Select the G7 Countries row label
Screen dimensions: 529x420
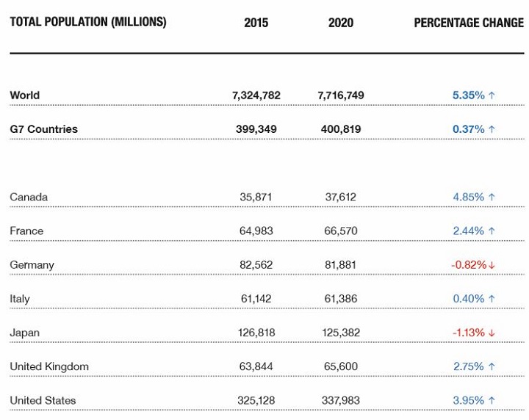[x=44, y=129]
